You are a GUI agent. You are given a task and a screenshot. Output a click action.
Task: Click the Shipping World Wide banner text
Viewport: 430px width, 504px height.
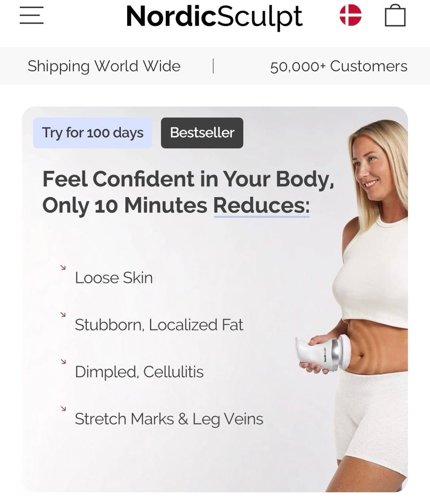(104, 66)
